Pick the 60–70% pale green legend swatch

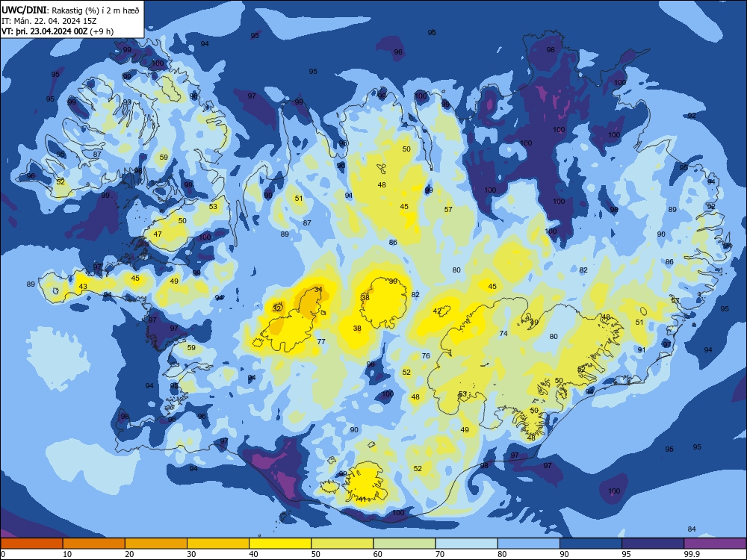pos(404,544)
